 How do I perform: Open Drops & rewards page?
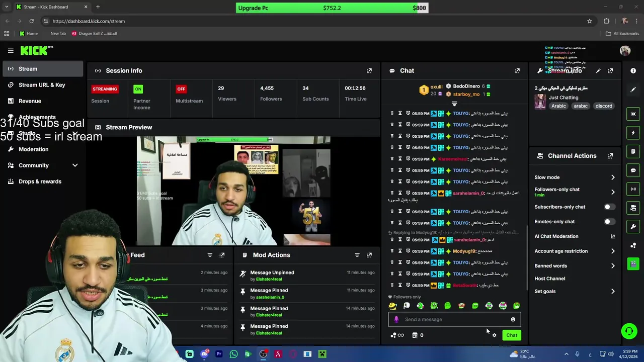42,182
